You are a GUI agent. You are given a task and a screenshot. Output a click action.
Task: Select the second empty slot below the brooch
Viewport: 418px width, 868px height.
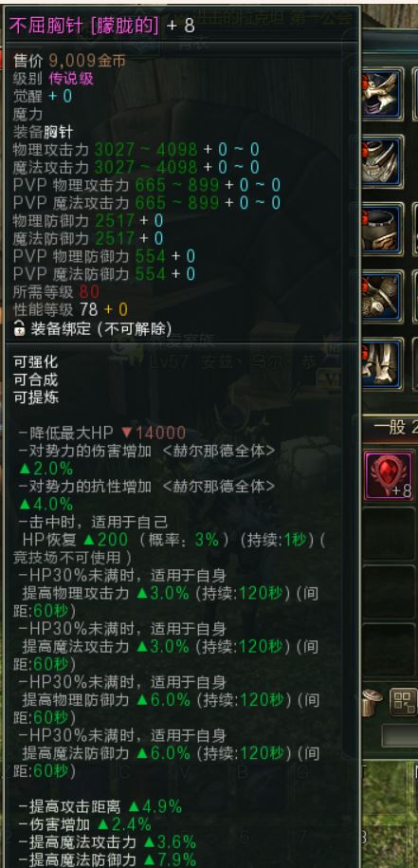(x=389, y=592)
